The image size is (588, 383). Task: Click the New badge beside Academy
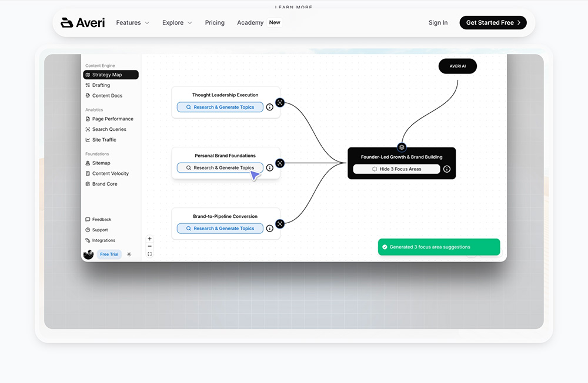point(275,22)
